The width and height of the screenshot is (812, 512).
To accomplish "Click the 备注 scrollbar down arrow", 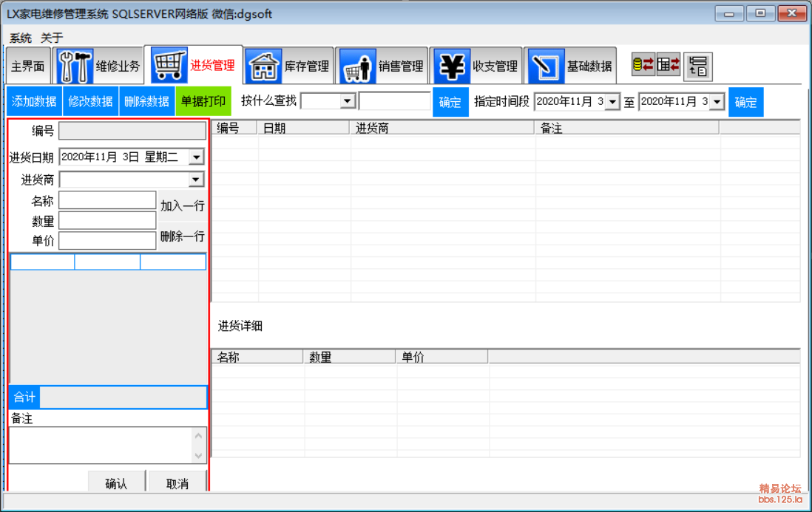I will click(x=198, y=456).
